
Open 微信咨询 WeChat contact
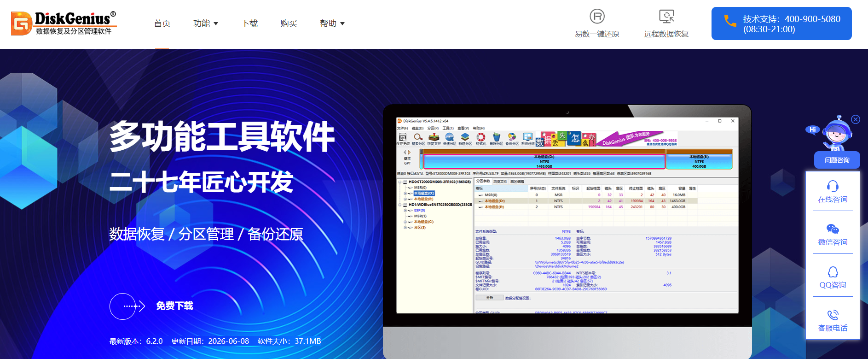(833, 235)
